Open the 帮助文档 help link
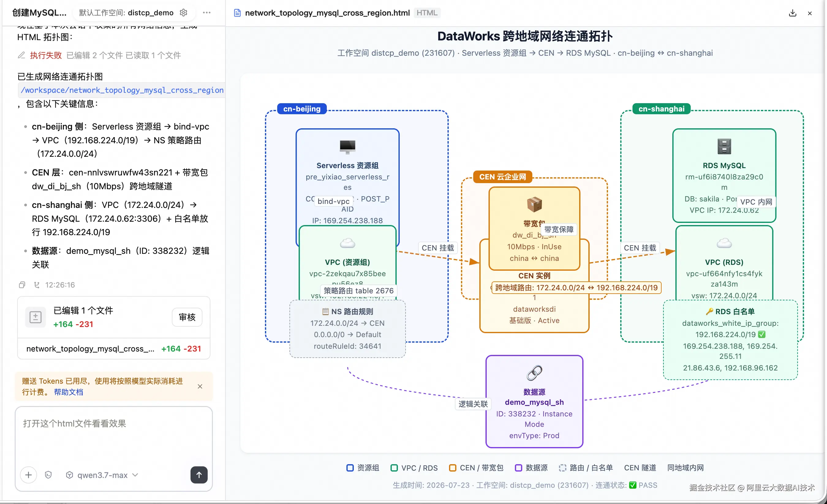This screenshot has width=827, height=504. pyautogui.click(x=69, y=392)
